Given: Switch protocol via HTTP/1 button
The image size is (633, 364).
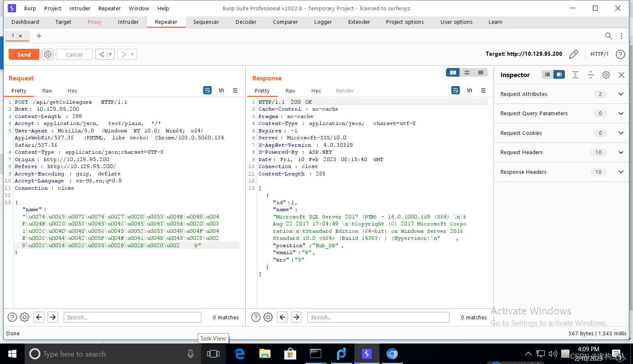Looking at the screenshot, I should 599,54.
